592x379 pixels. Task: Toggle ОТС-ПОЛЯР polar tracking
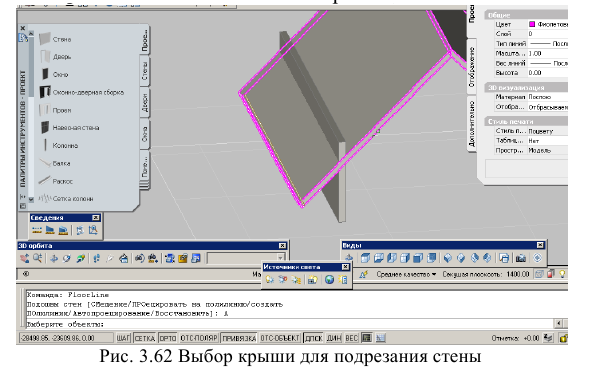click(x=199, y=338)
